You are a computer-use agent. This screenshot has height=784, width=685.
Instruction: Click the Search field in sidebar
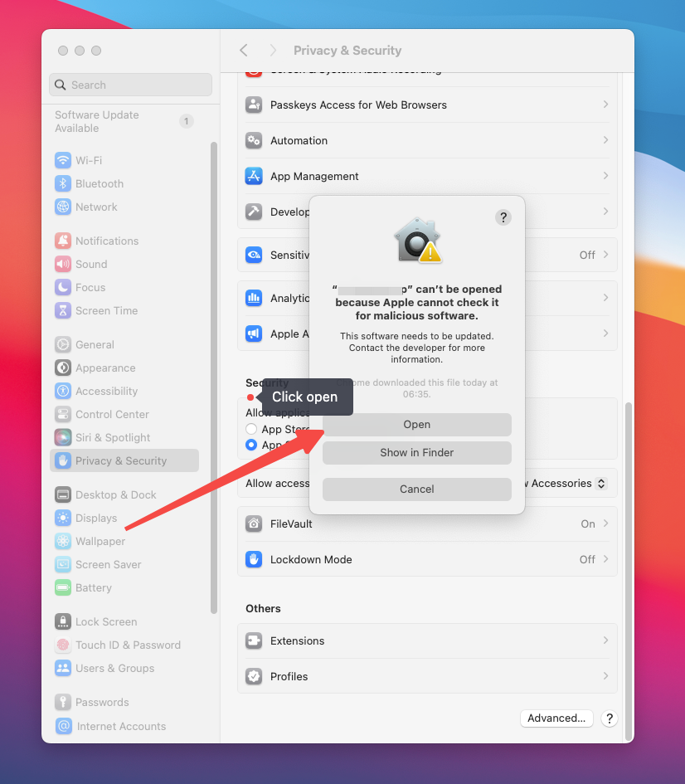pyautogui.click(x=130, y=85)
